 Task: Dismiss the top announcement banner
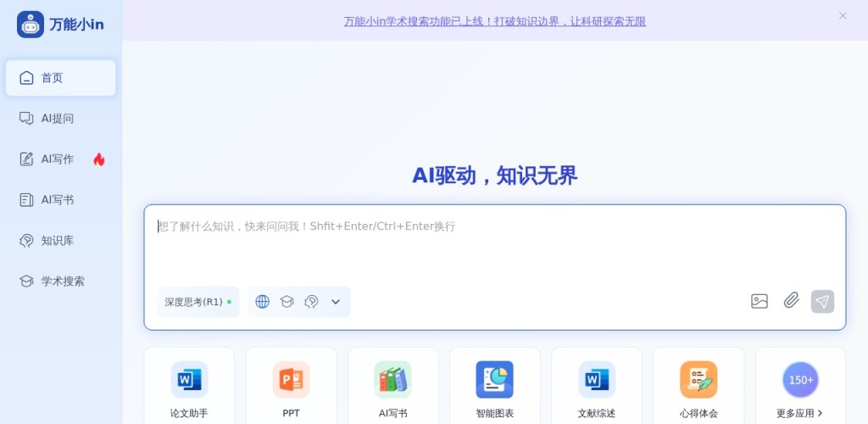(x=843, y=15)
